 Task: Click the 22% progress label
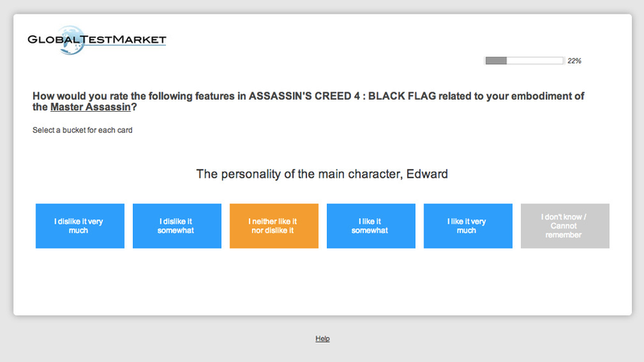pos(574,61)
